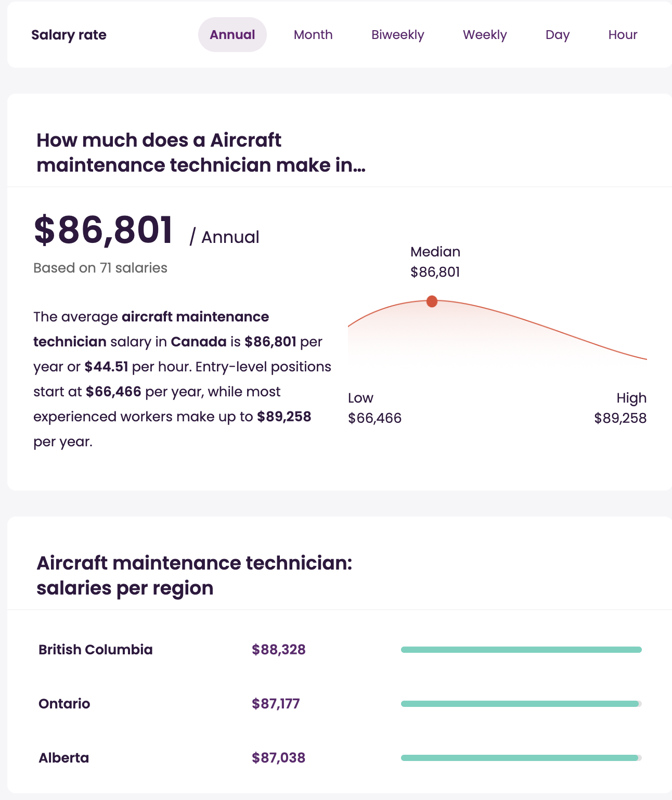The width and height of the screenshot is (672, 800).
Task: Click the Low $66,466 chart label
Action: [374, 408]
